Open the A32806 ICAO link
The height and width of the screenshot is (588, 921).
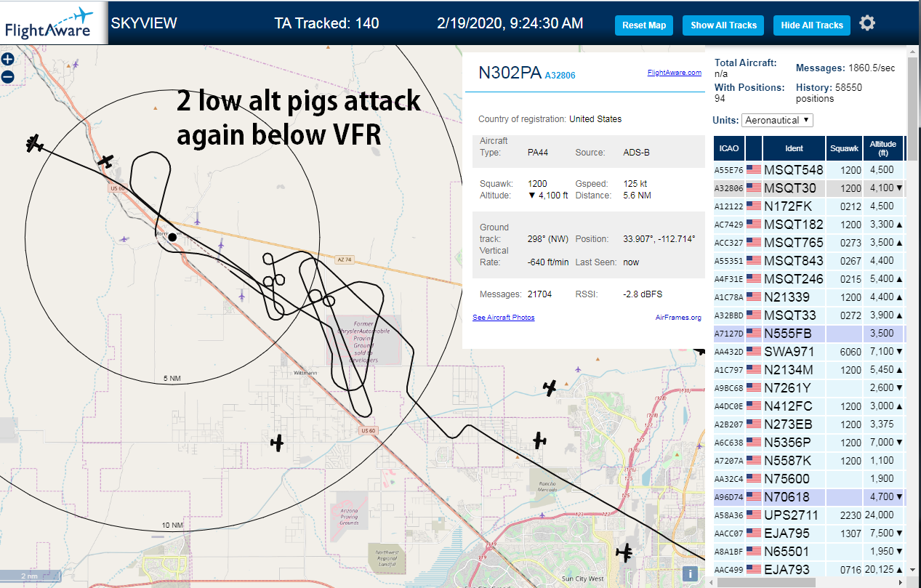tap(560, 76)
